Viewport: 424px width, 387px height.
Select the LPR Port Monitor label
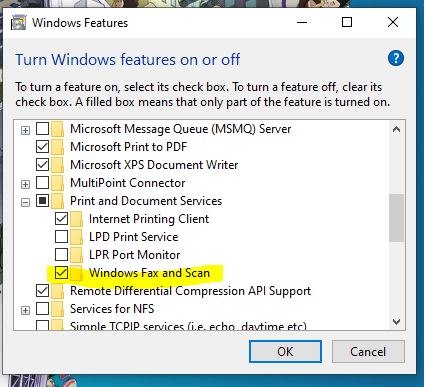pyautogui.click(x=134, y=255)
